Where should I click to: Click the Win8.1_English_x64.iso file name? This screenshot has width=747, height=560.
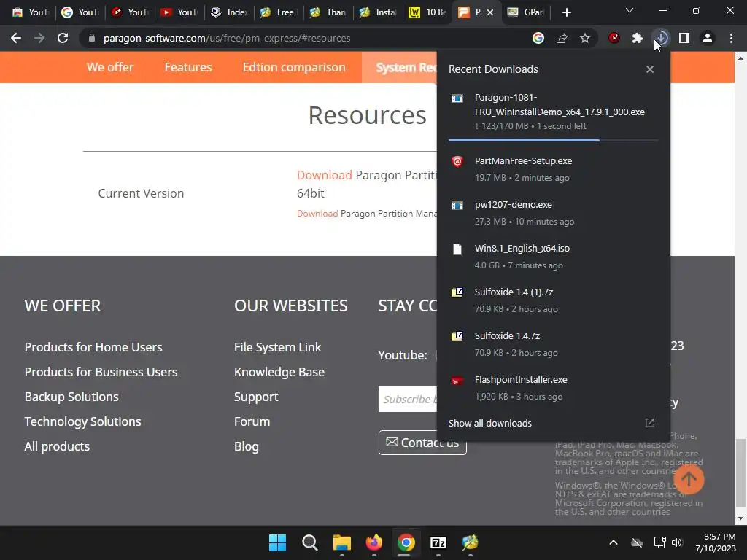(522, 248)
